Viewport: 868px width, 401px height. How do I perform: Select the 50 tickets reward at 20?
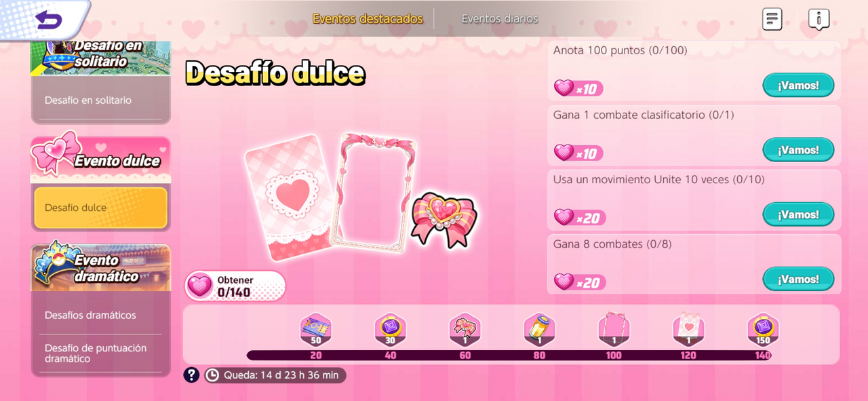coord(316,330)
